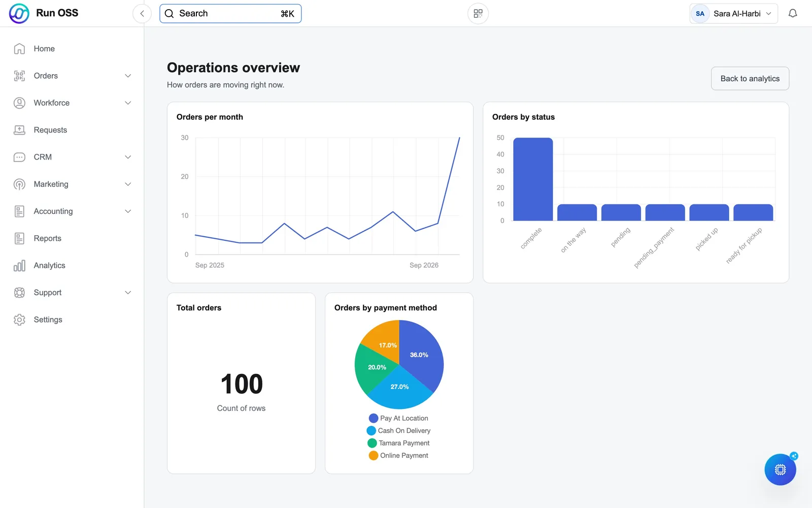Collapse the sidebar with the chevron button

click(142, 14)
